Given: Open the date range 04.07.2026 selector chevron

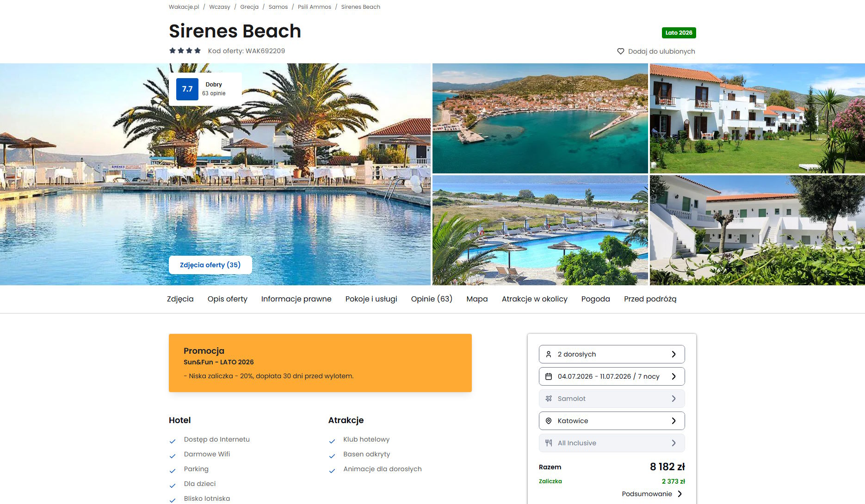Looking at the screenshot, I should click(x=674, y=376).
